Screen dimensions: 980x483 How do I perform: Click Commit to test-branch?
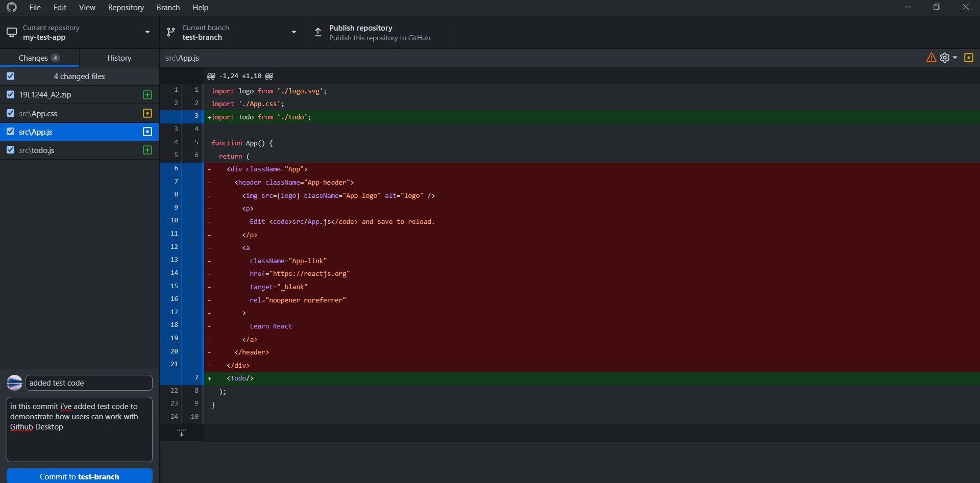click(x=79, y=476)
